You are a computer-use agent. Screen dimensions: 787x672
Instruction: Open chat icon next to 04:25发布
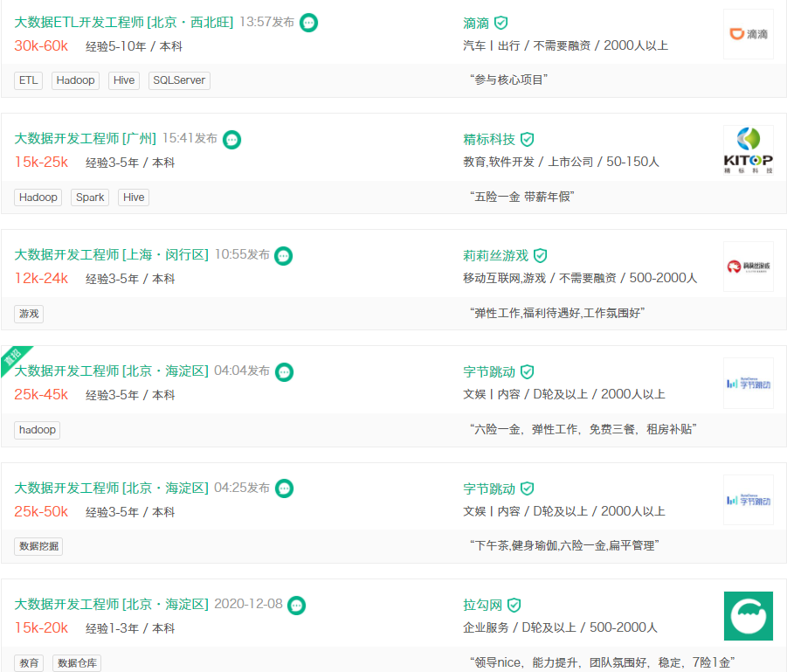285,488
